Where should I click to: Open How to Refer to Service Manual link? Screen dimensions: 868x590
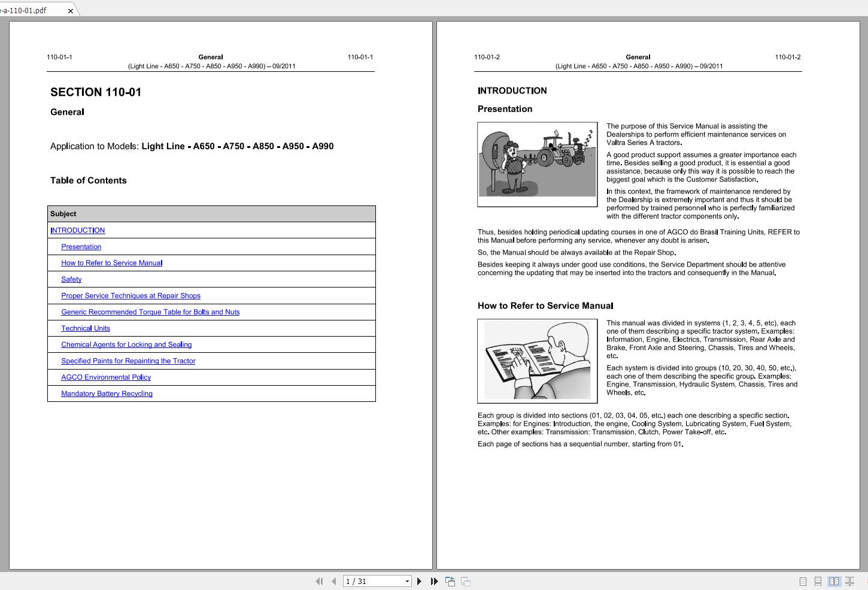coord(112,263)
